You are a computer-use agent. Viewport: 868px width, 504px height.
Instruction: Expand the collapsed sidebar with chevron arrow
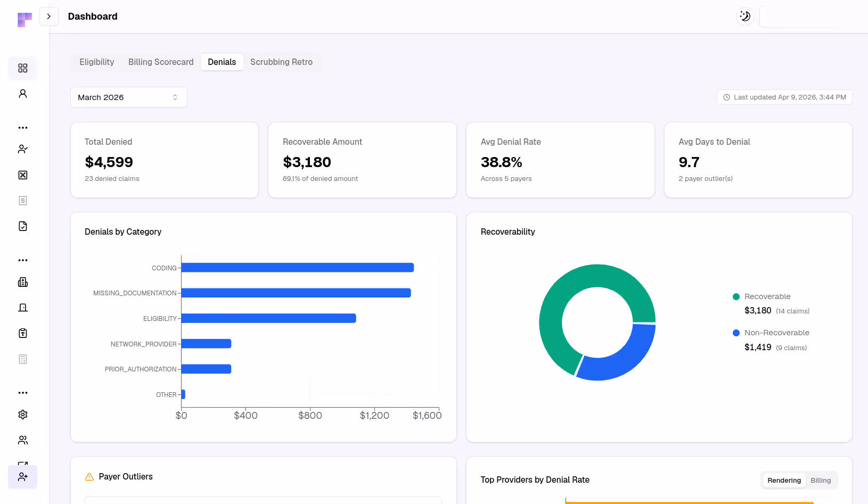click(49, 16)
